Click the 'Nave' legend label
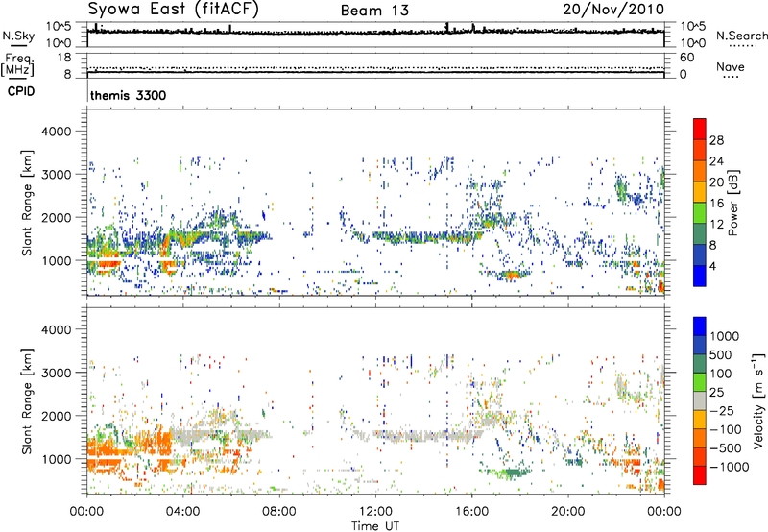Image resolution: width=768 pixels, height=532 pixels. coord(731,66)
